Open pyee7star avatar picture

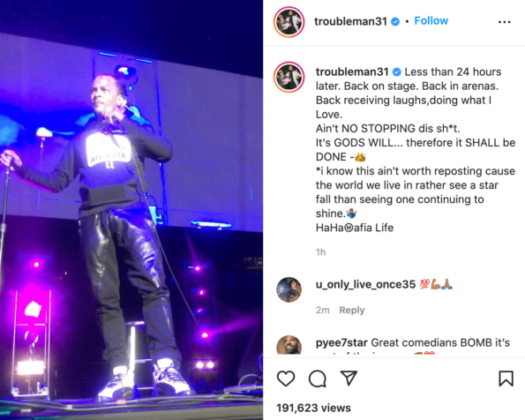pyautogui.click(x=289, y=345)
